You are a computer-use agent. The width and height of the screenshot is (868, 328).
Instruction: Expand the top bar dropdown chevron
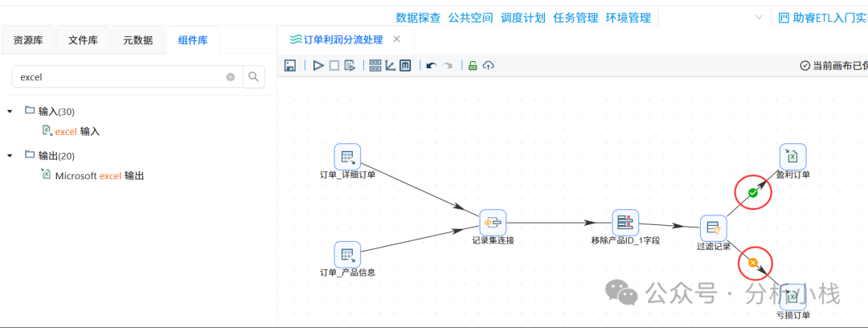pyautogui.click(x=758, y=17)
